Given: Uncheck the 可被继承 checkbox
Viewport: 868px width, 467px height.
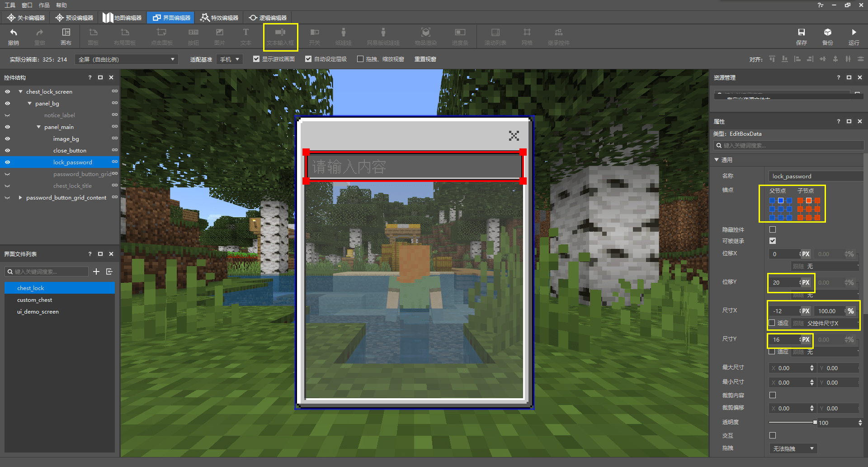Looking at the screenshot, I should [x=773, y=241].
